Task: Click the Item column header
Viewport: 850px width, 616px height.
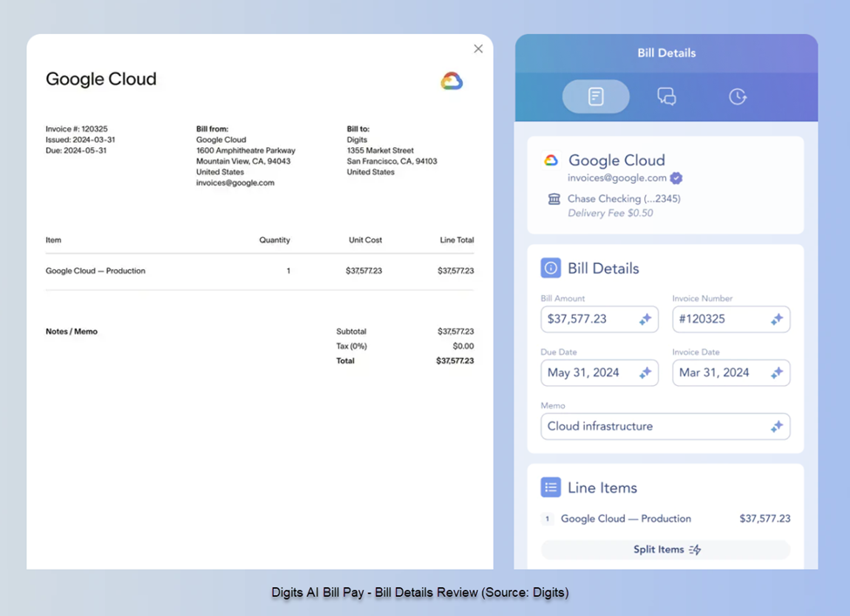Action: (53, 240)
